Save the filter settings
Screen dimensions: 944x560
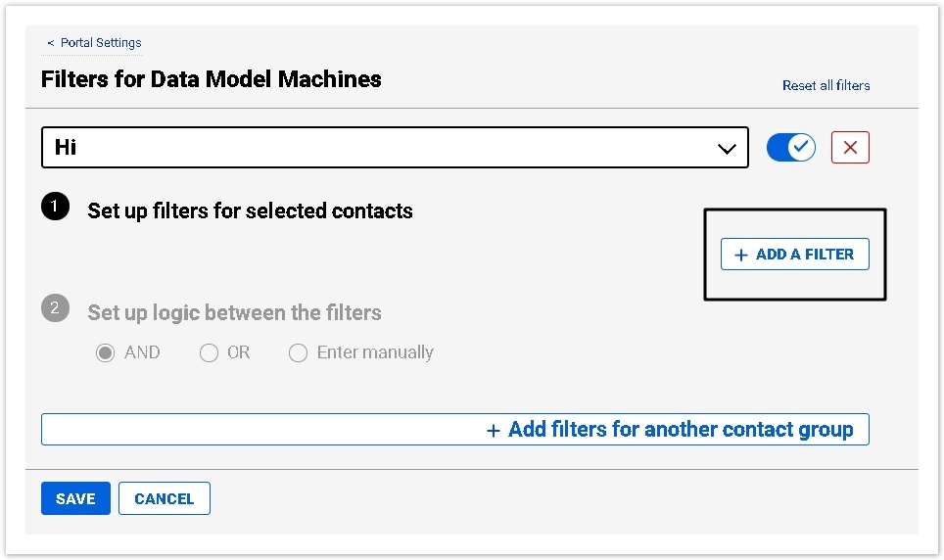pos(75,498)
